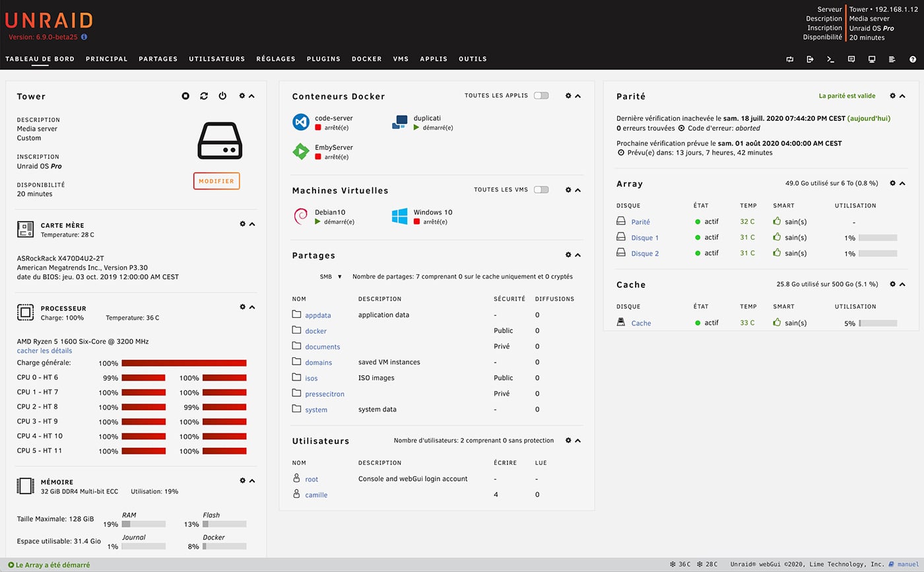Click the duplicati container icon
Image resolution: width=924 pixels, height=572 pixels.
coord(400,122)
